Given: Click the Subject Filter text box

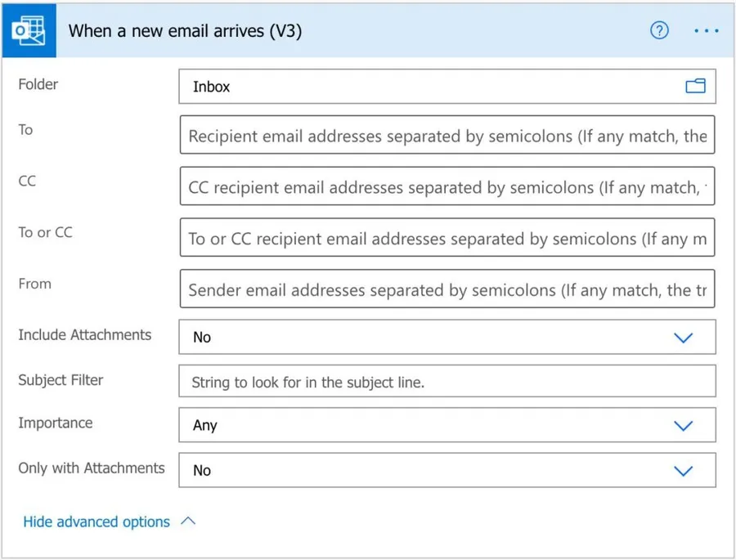Looking at the screenshot, I should pyautogui.click(x=447, y=382).
